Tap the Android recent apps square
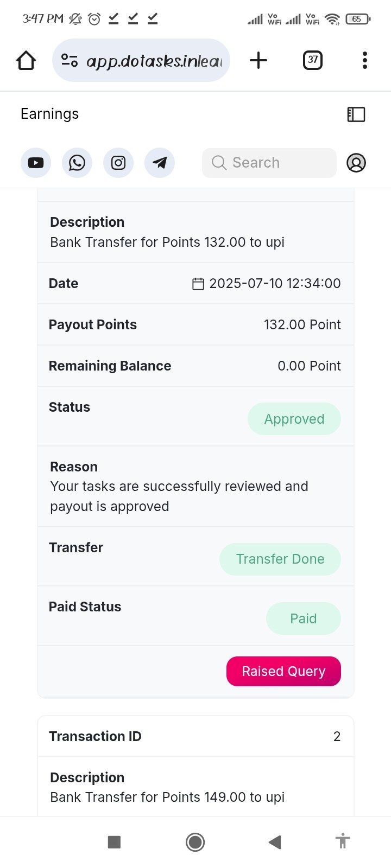 tap(114, 842)
